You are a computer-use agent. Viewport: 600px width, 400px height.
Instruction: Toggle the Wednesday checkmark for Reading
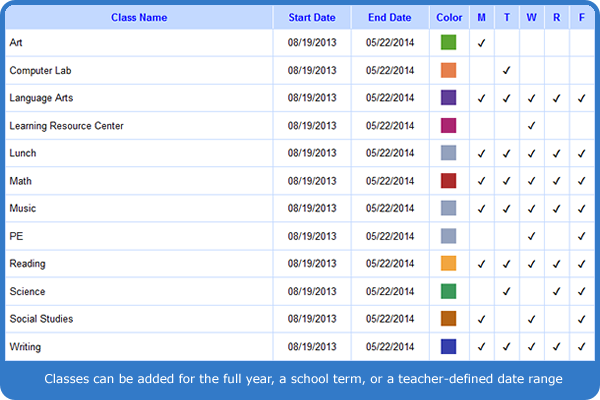pos(532,264)
